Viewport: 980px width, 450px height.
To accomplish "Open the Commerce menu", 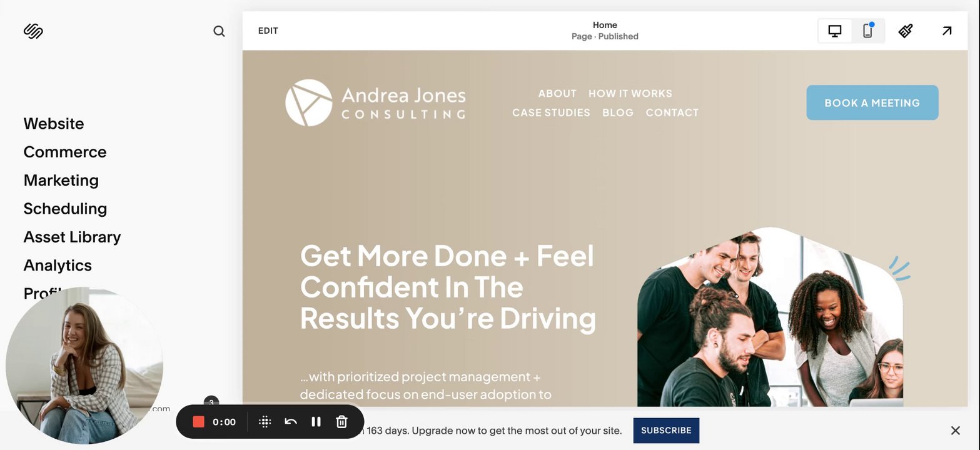I will [65, 152].
